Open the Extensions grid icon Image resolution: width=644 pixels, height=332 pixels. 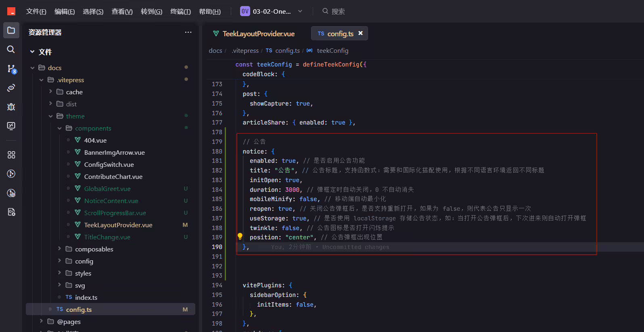[x=11, y=155]
